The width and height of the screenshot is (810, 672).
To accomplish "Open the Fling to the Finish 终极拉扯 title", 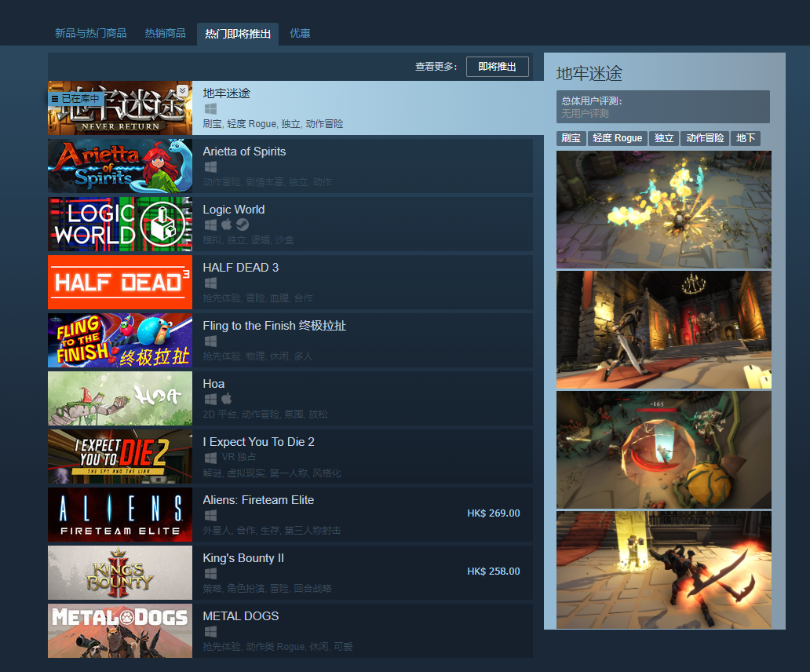I will (274, 326).
